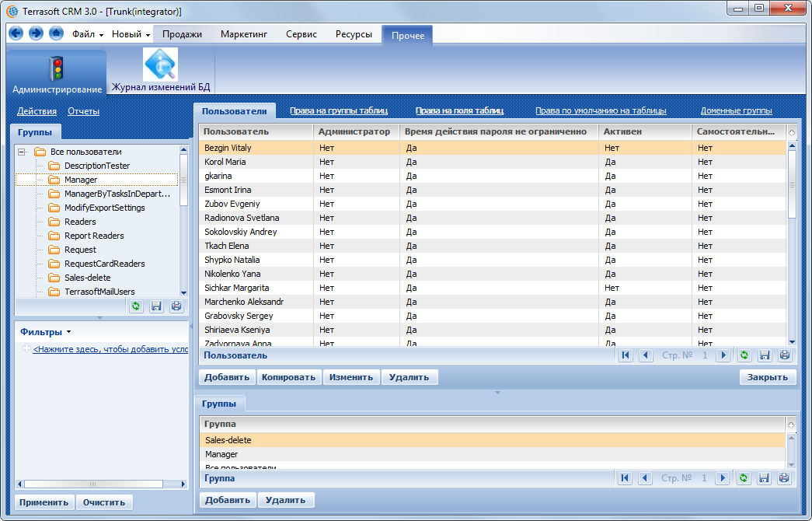
Task: Apply filters with Применить
Action: (44, 502)
